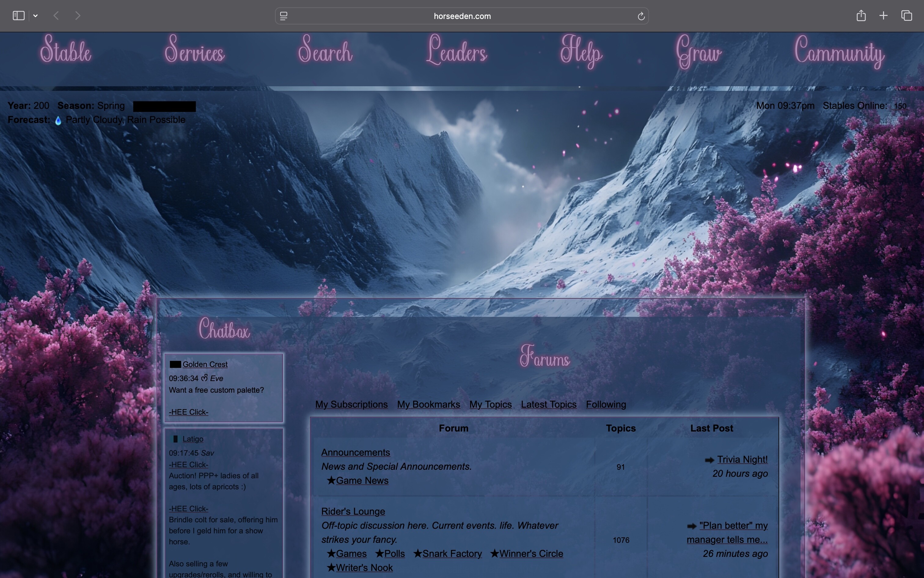Screen dimensions: 924x578
Task: Open first -HEE Click- in Latigo post
Action: tap(189, 465)
